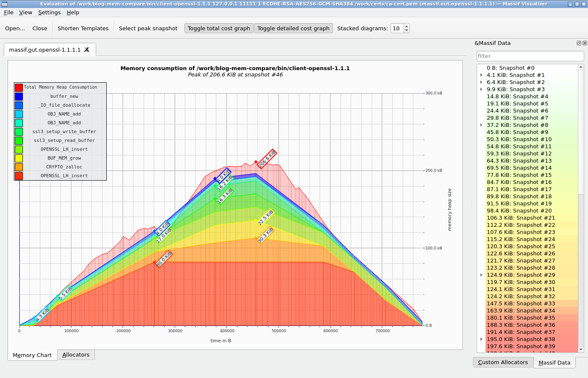The height and width of the screenshot is (378, 588).
Task: Click the 4.3 KiB chart label
Action: pyautogui.click(x=42, y=315)
